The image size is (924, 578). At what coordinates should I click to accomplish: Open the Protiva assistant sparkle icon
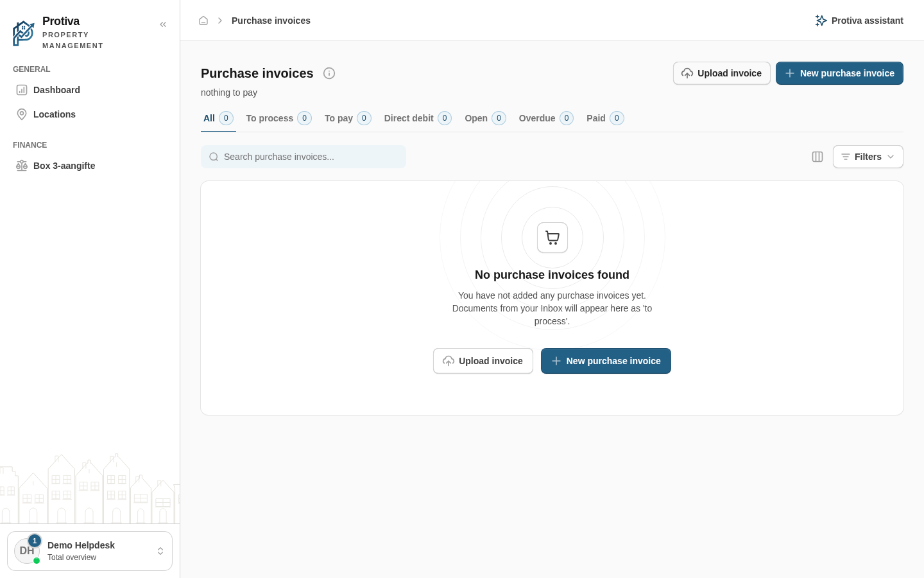pyautogui.click(x=821, y=21)
